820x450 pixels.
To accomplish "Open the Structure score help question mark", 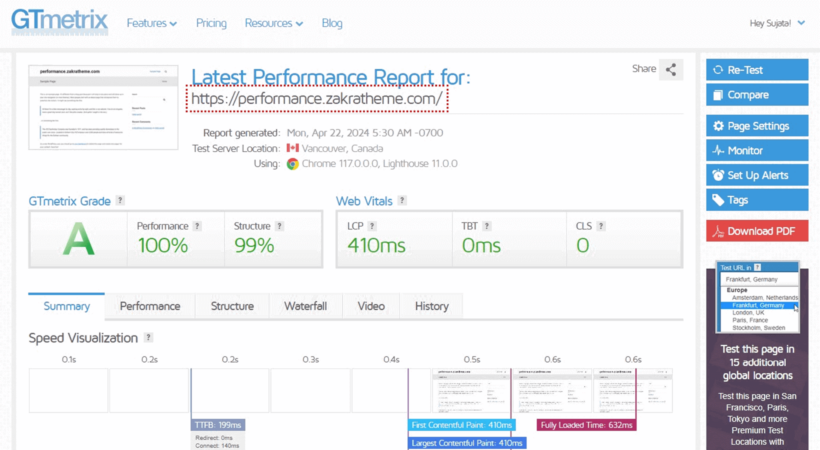I will pyautogui.click(x=279, y=226).
